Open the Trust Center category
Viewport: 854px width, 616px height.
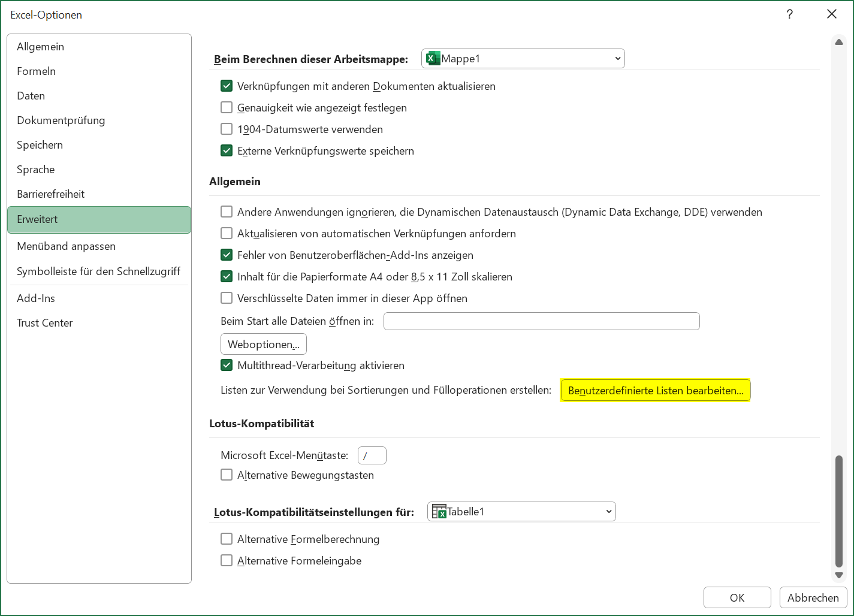click(99, 322)
